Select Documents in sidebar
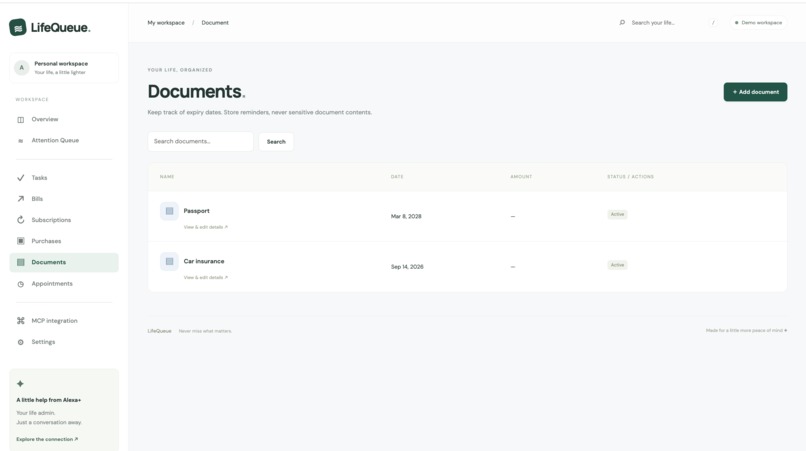The image size is (806, 451). [64, 262]
